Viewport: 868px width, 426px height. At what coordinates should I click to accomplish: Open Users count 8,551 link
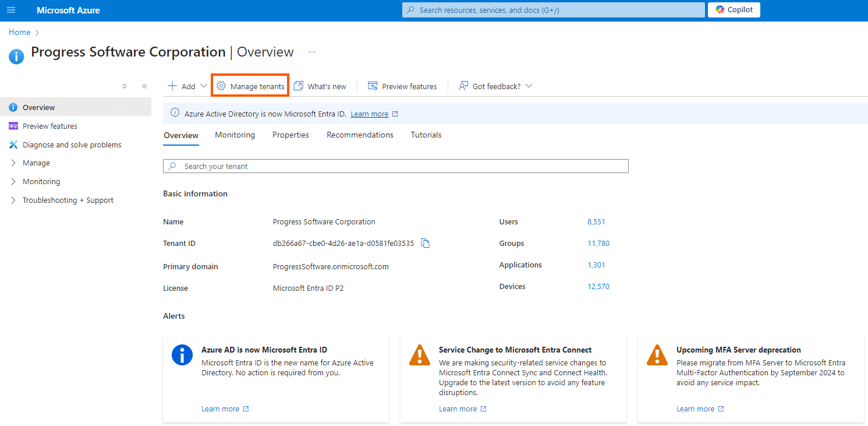click(x=596, y=222)
